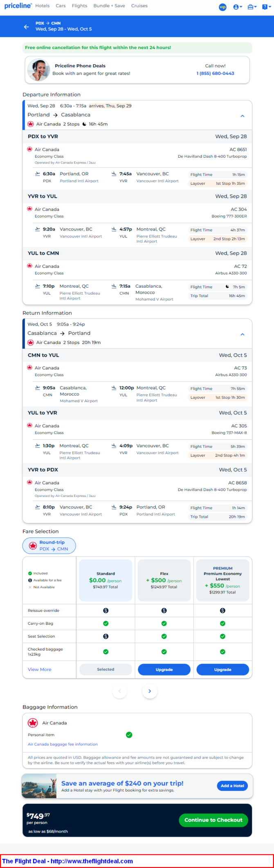Click the Air Canada logo in return summary

[x=31, y=342]
